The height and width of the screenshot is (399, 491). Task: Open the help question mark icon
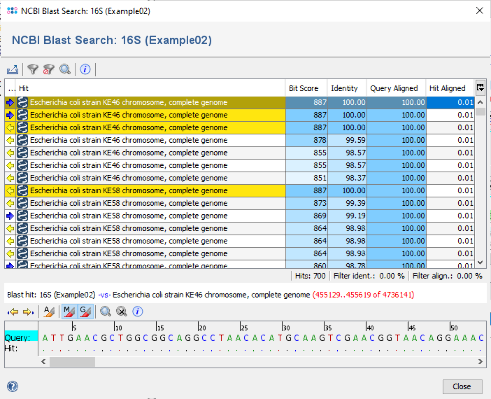(x=13, y=386)
